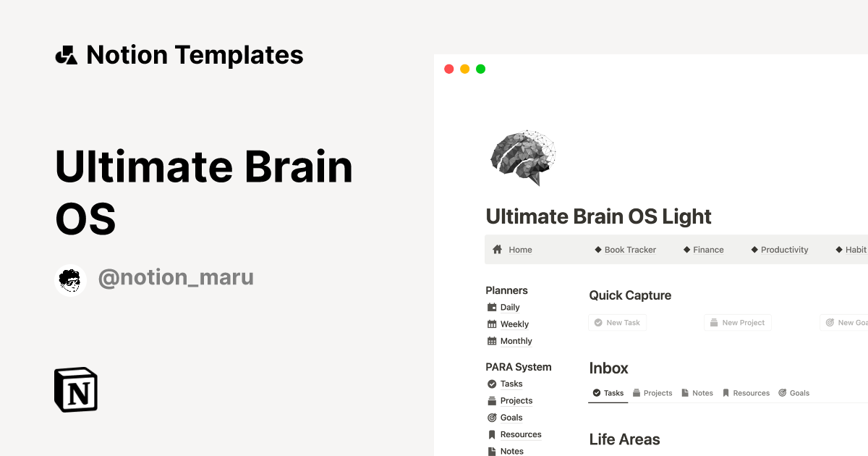This screenshot has width=868, height=456.
Task: Select the Tasks checkmark icon under PARA System
Action: [x=493, y=384]
